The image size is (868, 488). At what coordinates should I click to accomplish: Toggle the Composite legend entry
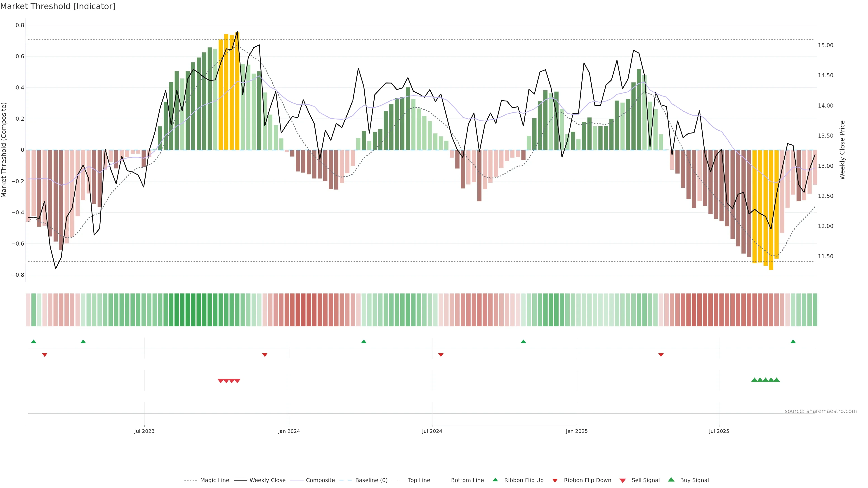(320, 480)
